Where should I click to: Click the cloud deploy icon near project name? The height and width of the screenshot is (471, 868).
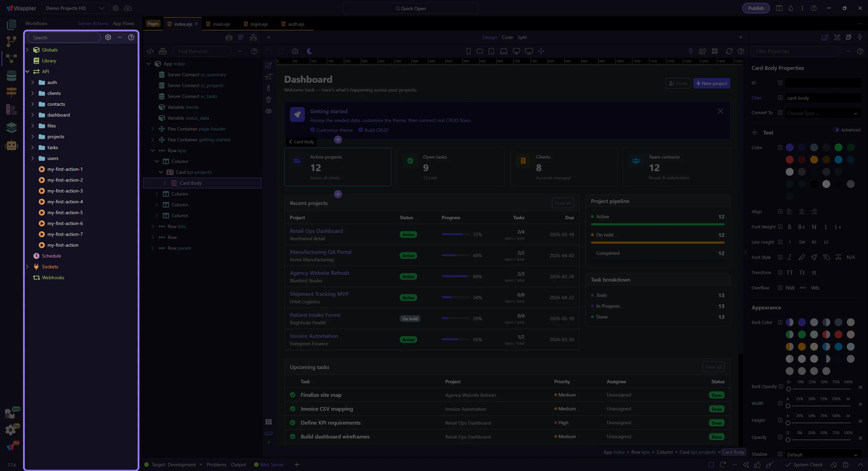click(128, 8)
